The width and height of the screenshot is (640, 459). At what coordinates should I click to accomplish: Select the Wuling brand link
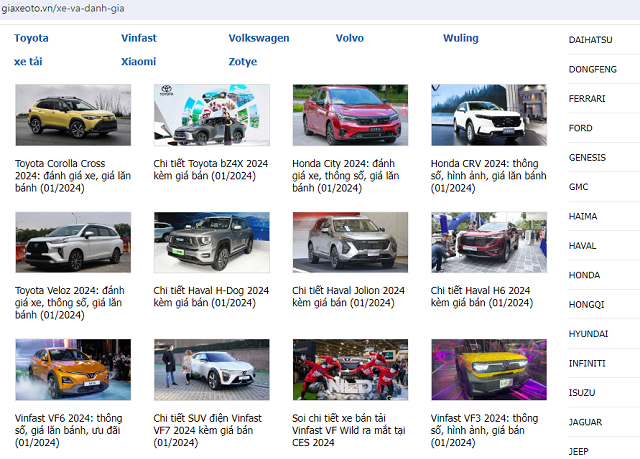pos(461,38)
